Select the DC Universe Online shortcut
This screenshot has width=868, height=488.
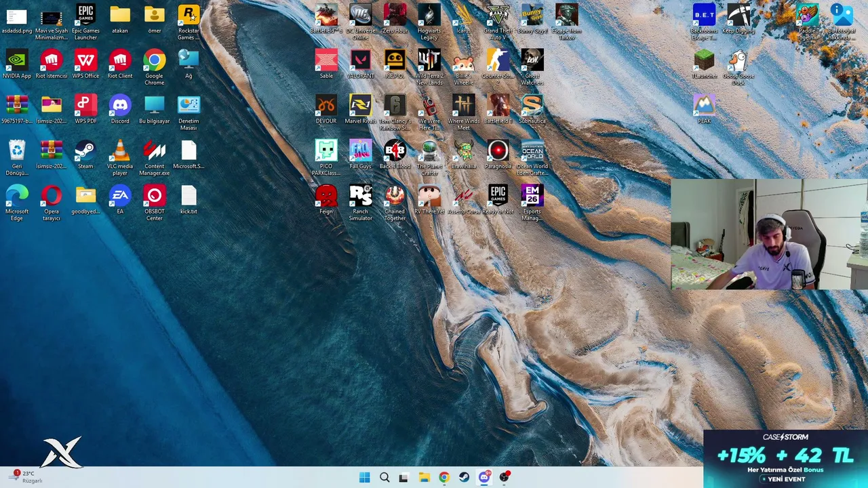(361, 22)
